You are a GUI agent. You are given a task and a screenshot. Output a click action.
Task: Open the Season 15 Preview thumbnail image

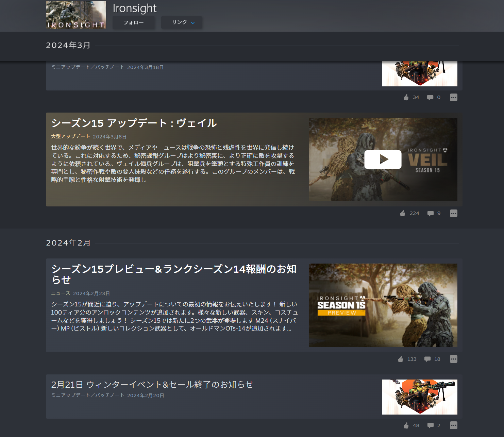[383, 305]
